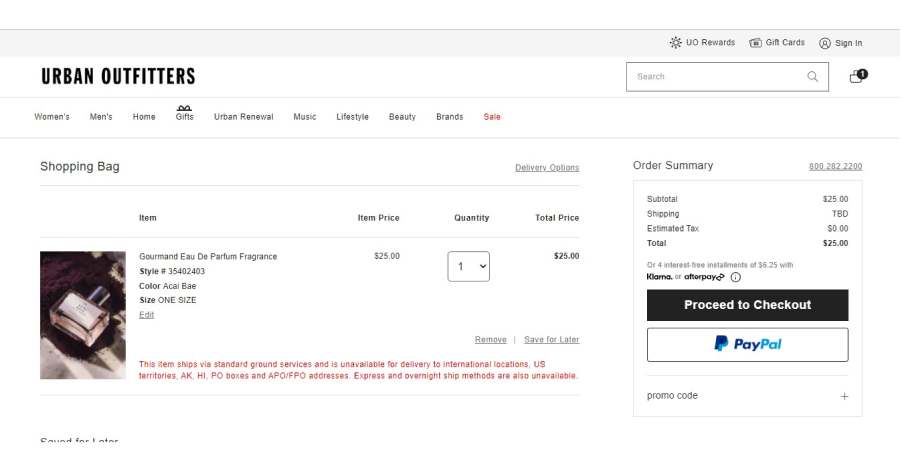Click Size ONE SIZE text

[168, 300]
